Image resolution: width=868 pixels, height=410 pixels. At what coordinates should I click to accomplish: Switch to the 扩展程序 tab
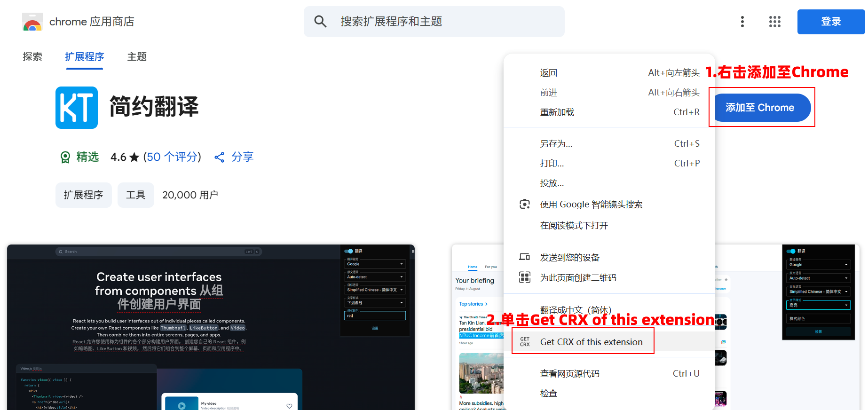pyautogui.click(x=85, y=57)
